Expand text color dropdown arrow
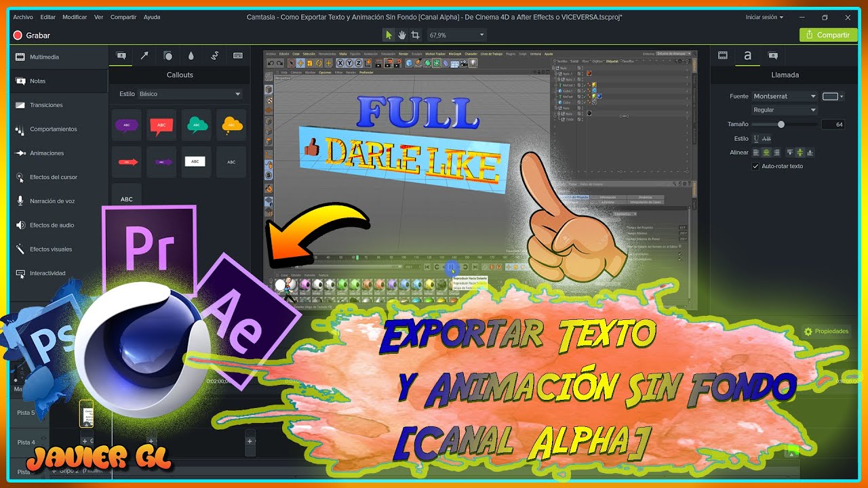Image resolution: width=868 pixels, height=488 pixels. click(842, 96)
